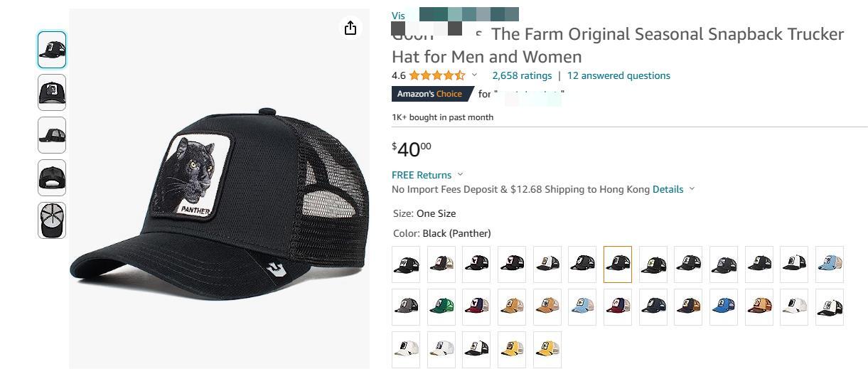
Task: Open the 2,658 ratings link
Action: coord(522,75)
